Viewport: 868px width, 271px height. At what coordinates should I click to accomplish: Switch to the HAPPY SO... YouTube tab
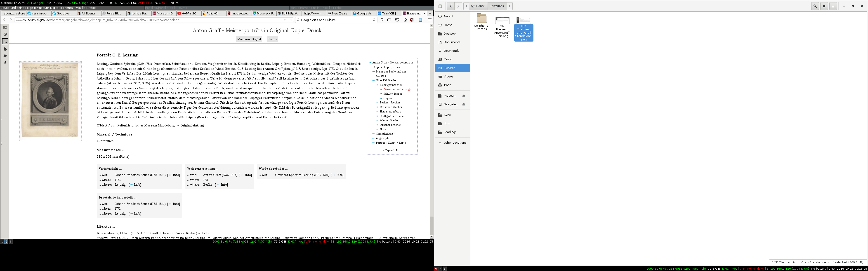tap(189, 14)
